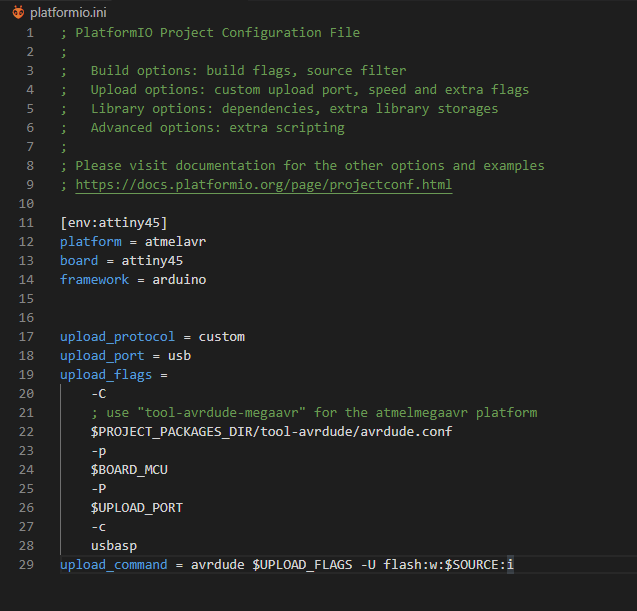Click line number 11 in the gutter
The image size is (637, 611).
tap(26, 223)
